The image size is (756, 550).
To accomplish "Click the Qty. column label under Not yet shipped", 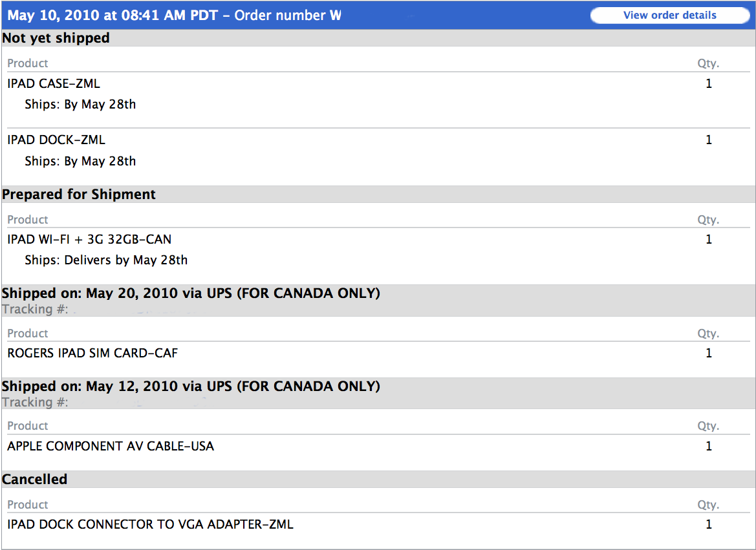I will [x=708, y=63].
